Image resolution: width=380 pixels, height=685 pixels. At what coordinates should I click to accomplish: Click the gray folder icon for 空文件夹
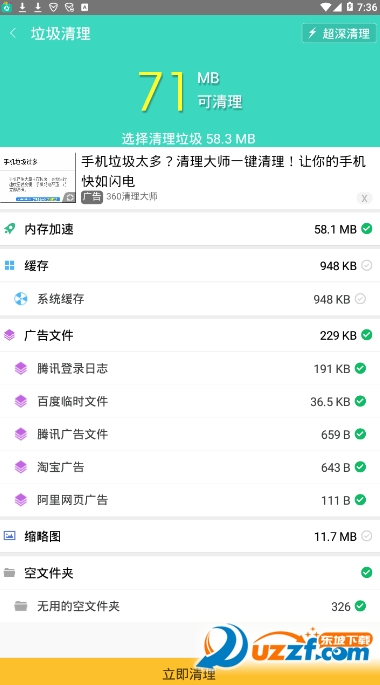pos(10,572)
